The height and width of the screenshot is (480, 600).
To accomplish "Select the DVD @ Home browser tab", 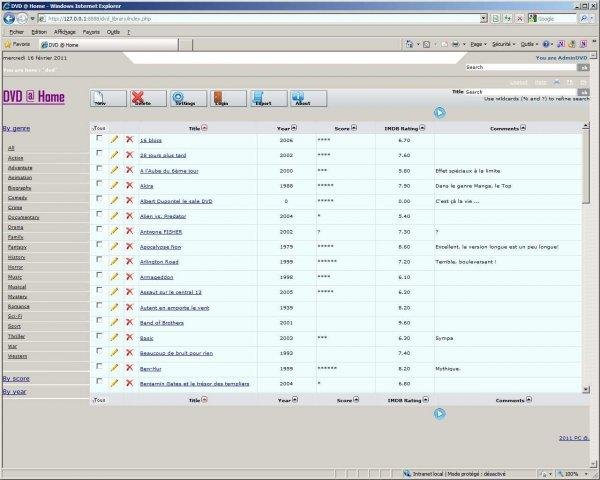I will tap(109, 45).
